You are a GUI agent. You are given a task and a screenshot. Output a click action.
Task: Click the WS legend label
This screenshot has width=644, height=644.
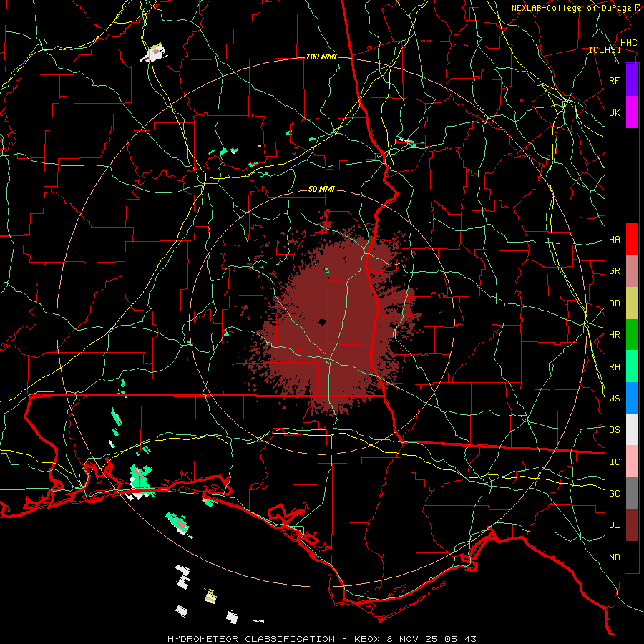615,398
